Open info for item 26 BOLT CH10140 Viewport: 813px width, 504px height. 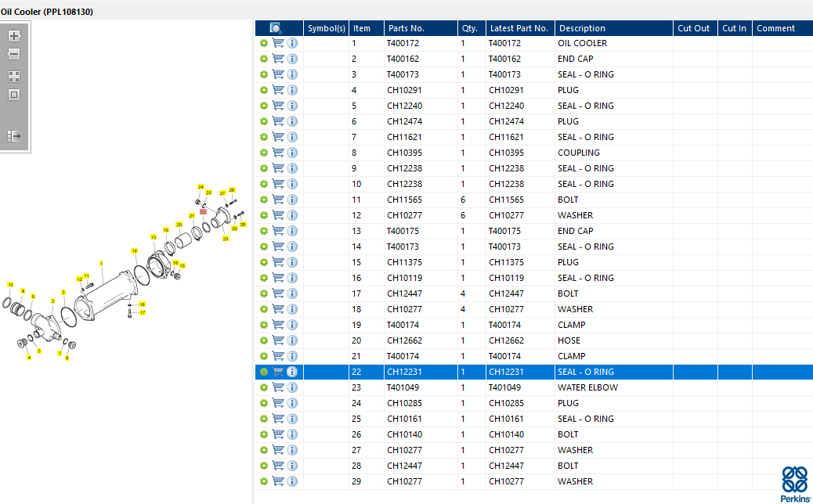click(292, 434)
